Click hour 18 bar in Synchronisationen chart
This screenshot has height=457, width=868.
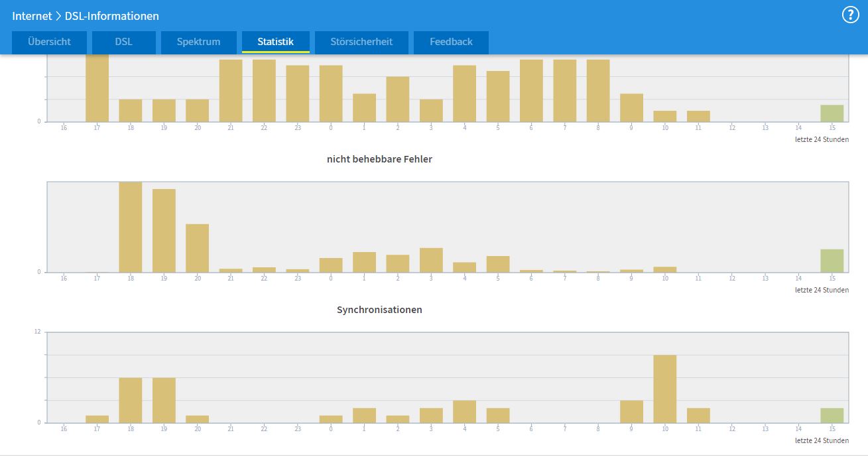coord(131,400)
